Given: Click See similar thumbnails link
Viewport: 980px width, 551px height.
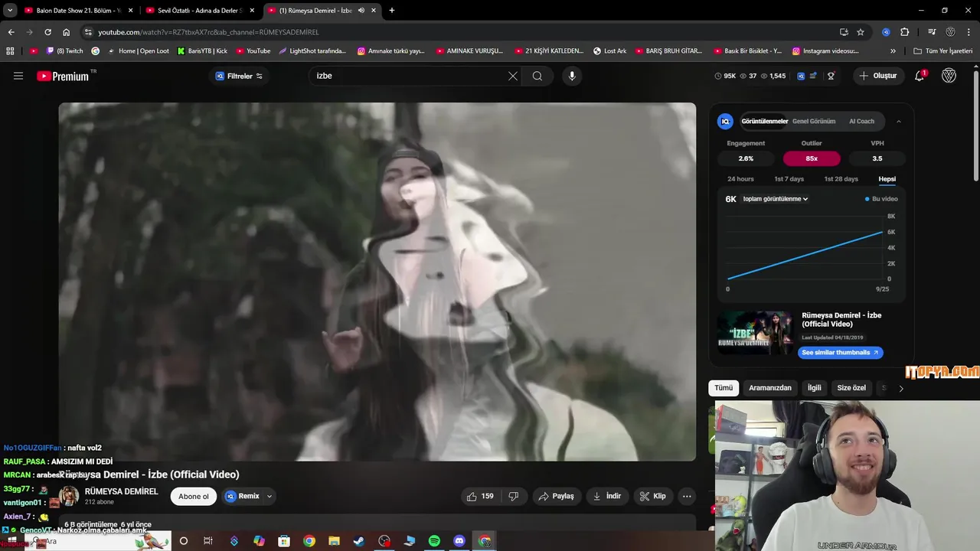Looking at the screenshot, I should pos(840,353).
